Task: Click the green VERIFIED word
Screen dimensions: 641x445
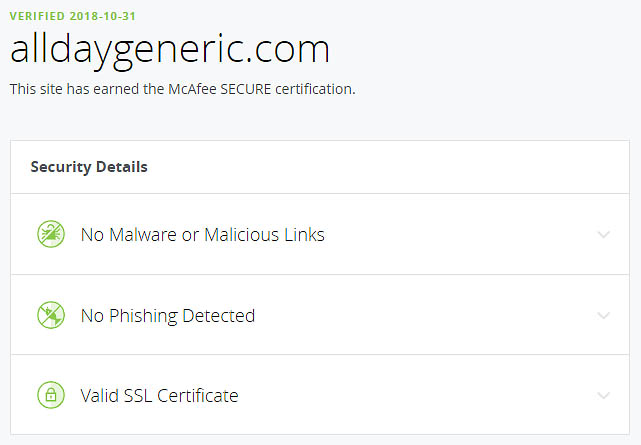Action: point(37,16)
